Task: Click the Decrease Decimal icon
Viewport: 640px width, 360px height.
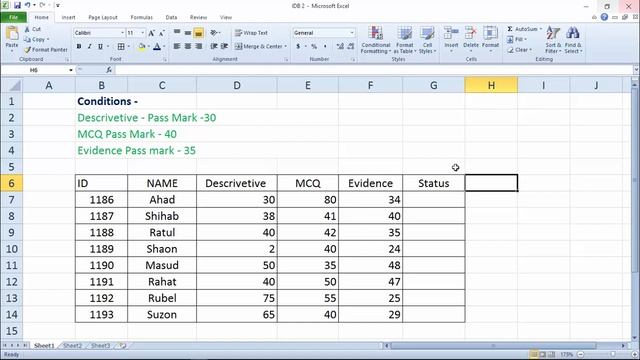Action: click(x=351, y=47)
